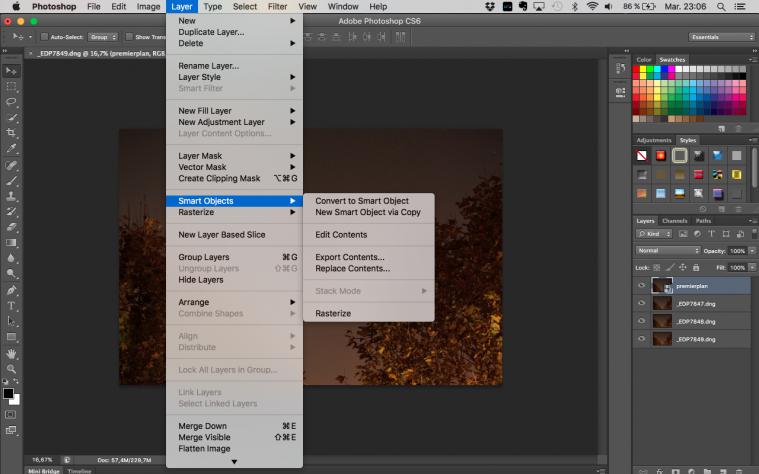Open Wi-Fi status menu
The image size is (759, 474).
point(592,7)
